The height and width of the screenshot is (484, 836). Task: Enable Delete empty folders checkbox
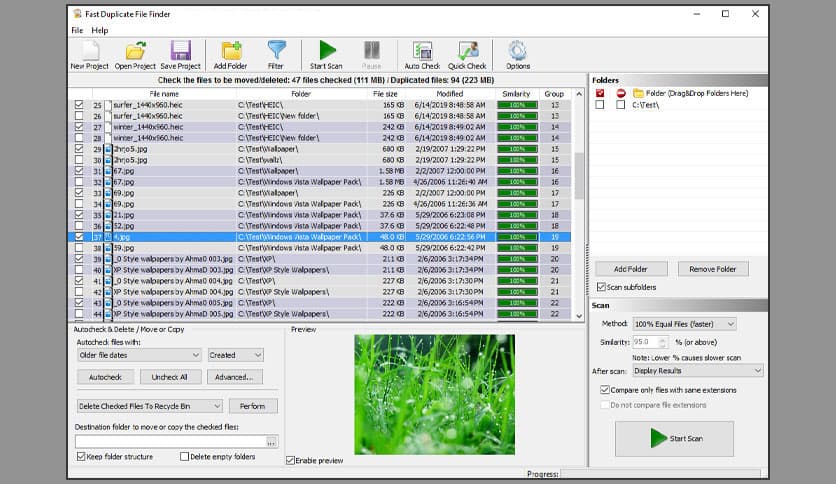coord(184,457)
